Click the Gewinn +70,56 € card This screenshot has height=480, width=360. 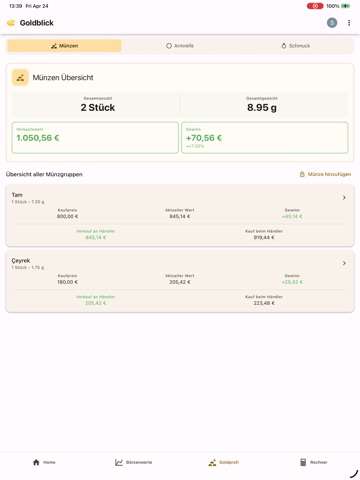point(265,138)
